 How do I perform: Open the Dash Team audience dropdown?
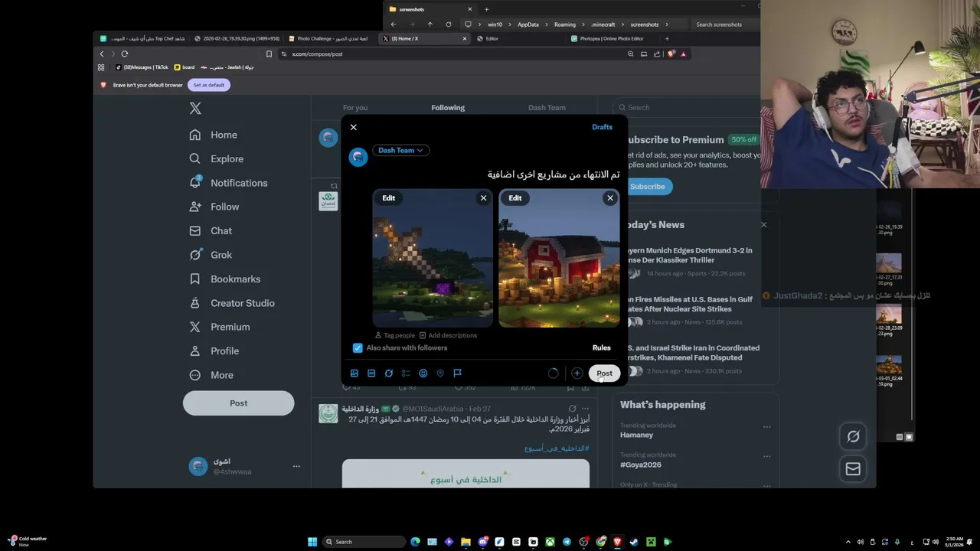400,150
